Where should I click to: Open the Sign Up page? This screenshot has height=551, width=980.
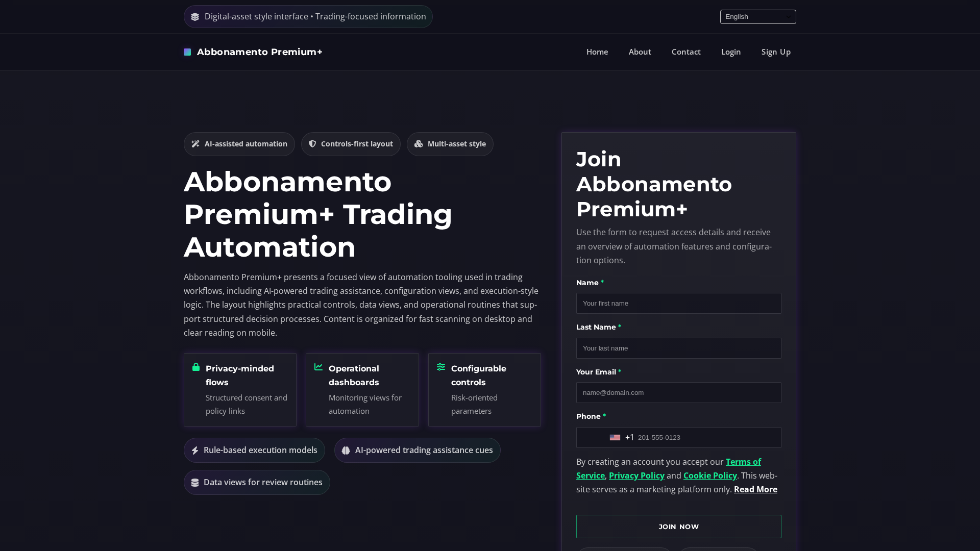tap(776, 52)
